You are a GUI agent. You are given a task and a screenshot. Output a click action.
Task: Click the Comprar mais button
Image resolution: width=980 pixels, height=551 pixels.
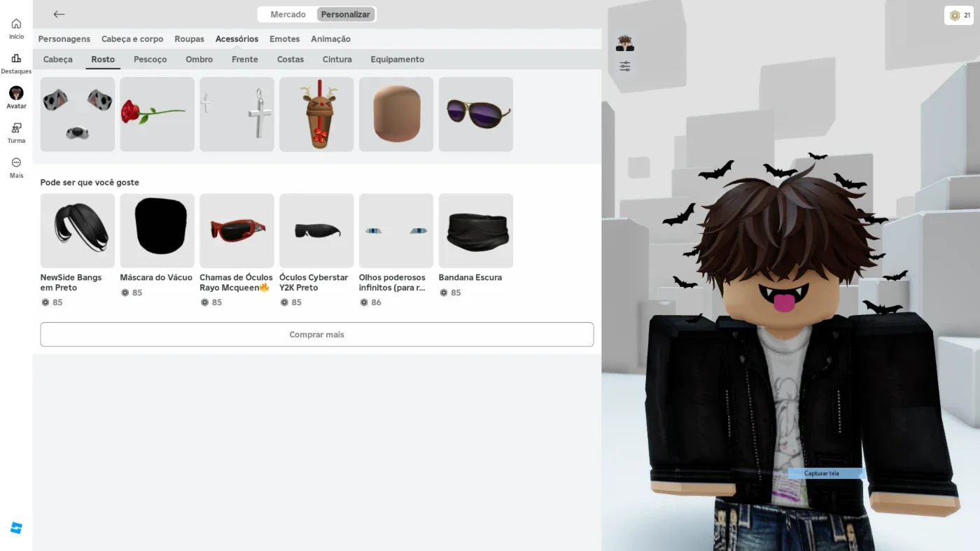pos(317,335)
